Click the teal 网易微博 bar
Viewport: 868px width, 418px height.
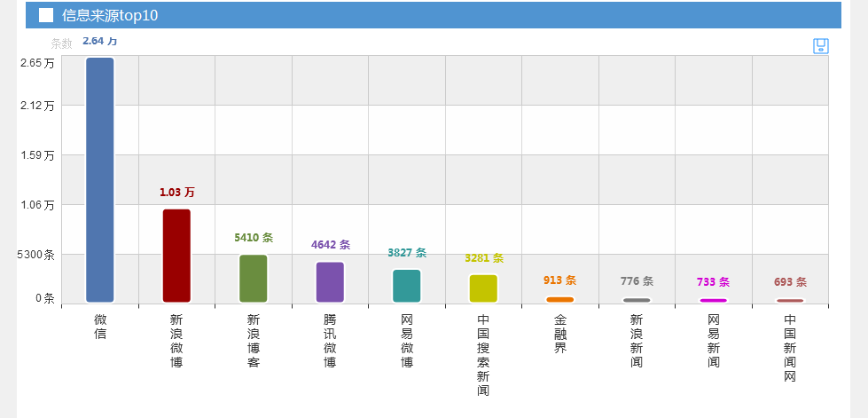pyautogui.click(x=407, y=286)
